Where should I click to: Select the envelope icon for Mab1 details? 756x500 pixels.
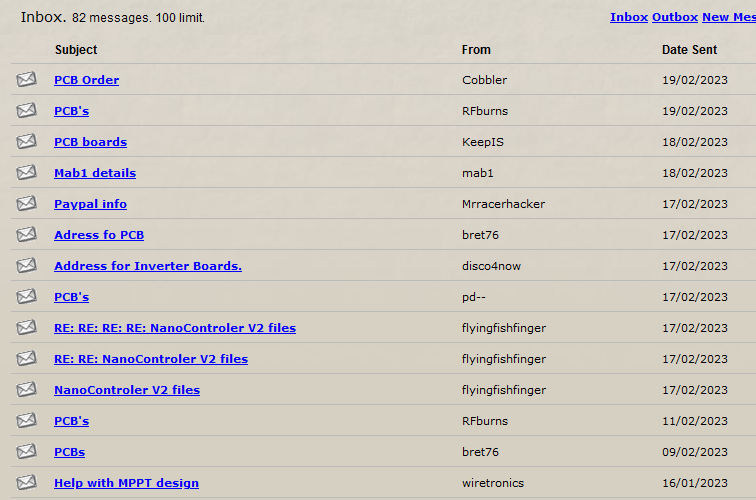click(x=26, y=173)
